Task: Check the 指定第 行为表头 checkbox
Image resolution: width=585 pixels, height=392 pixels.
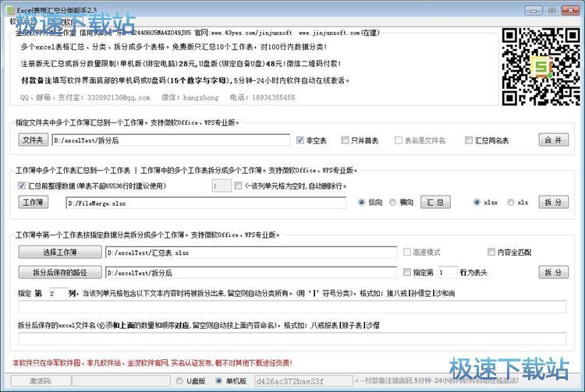Action: click(x=406, y=273)
